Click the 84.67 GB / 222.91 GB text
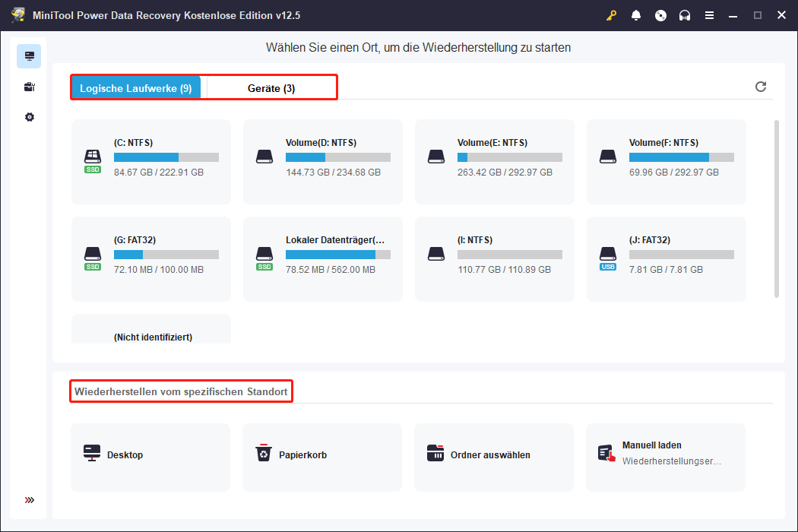The height and width of the screenshot is (532, 798). pos(159,172)
